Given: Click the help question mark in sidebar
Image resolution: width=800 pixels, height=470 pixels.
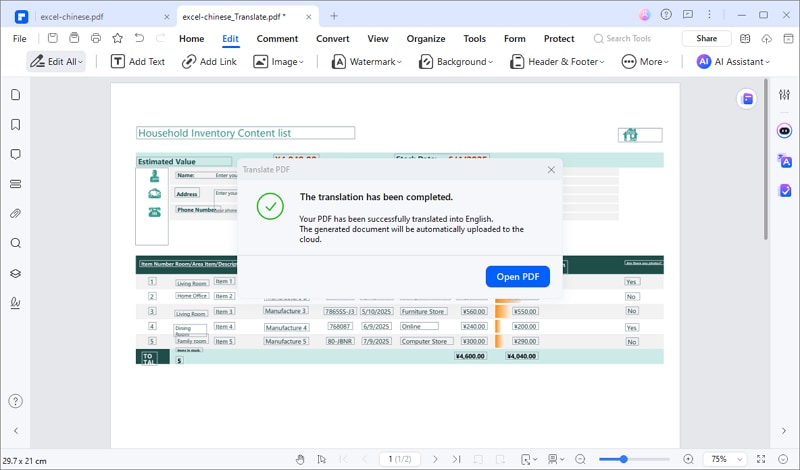Looking at the screenshot, I should point(16,401).
